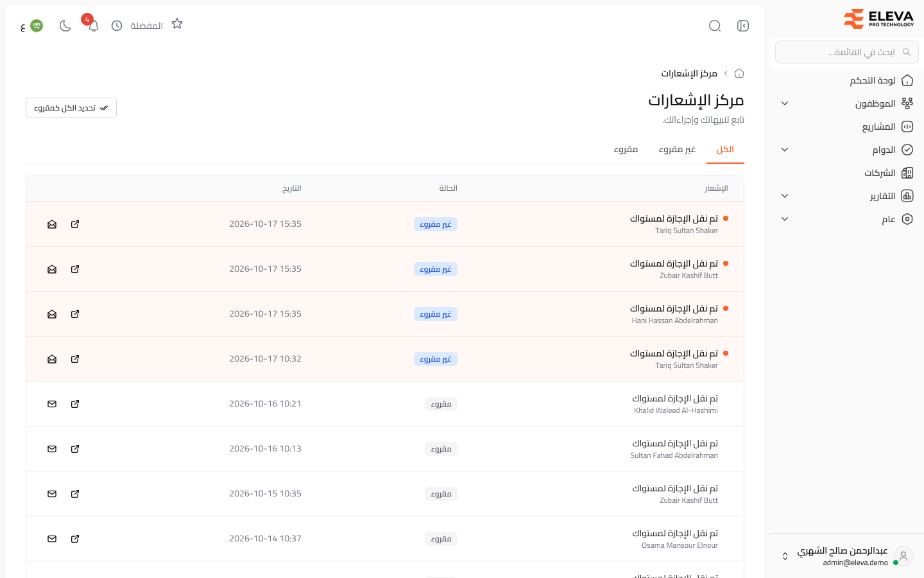Screen dimensions: 924x578
Task: Click the envelope icon on Tariq's 15:35 row
Action: 52,224
